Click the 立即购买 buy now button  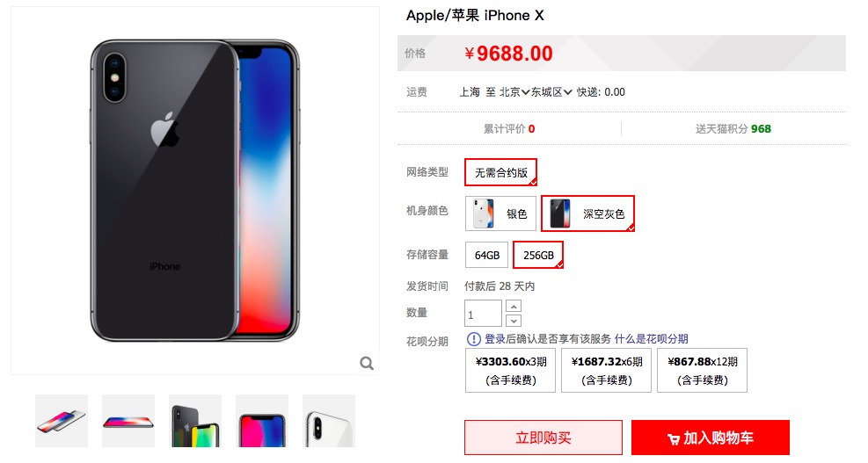point(543,438)
